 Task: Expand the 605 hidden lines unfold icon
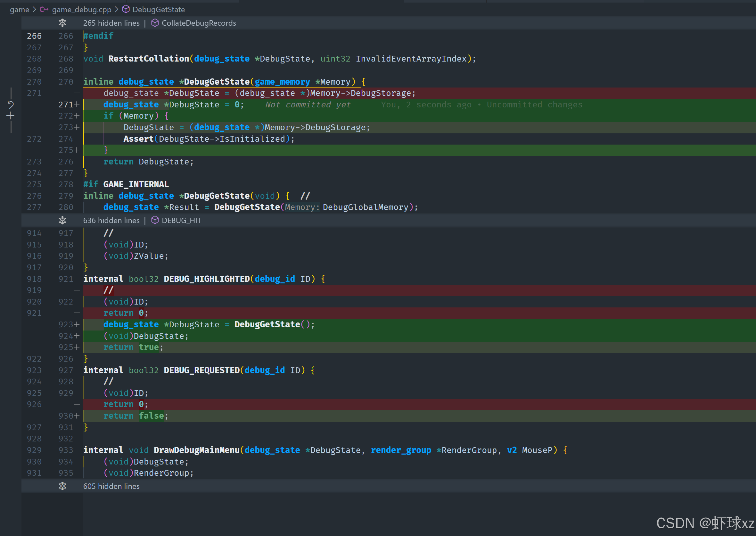62,486
